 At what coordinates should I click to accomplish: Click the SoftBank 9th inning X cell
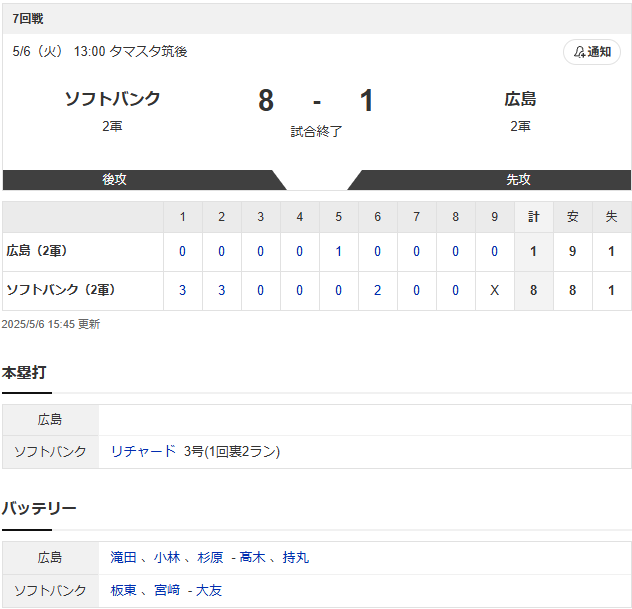tap(495, 290)
